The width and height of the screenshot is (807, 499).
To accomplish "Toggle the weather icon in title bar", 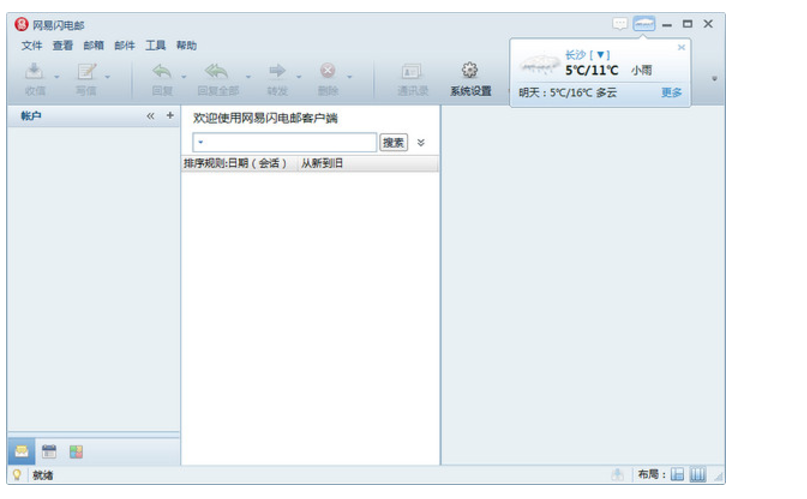I will tap(644, 24).
